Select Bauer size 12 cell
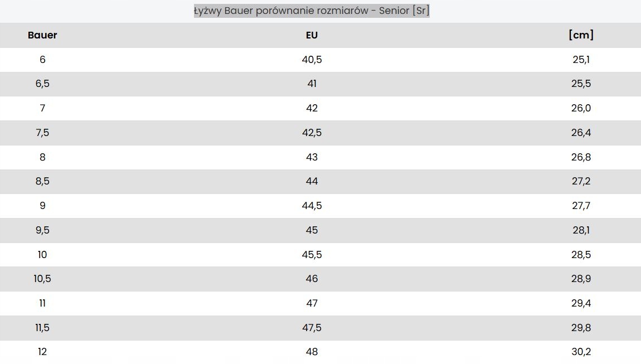641x364 pixels. coord(42,352)
